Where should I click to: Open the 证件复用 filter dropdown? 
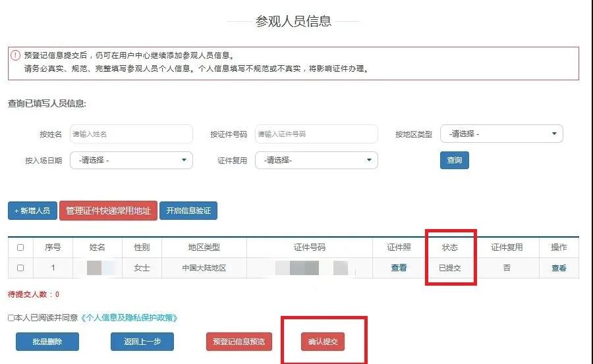316,160
